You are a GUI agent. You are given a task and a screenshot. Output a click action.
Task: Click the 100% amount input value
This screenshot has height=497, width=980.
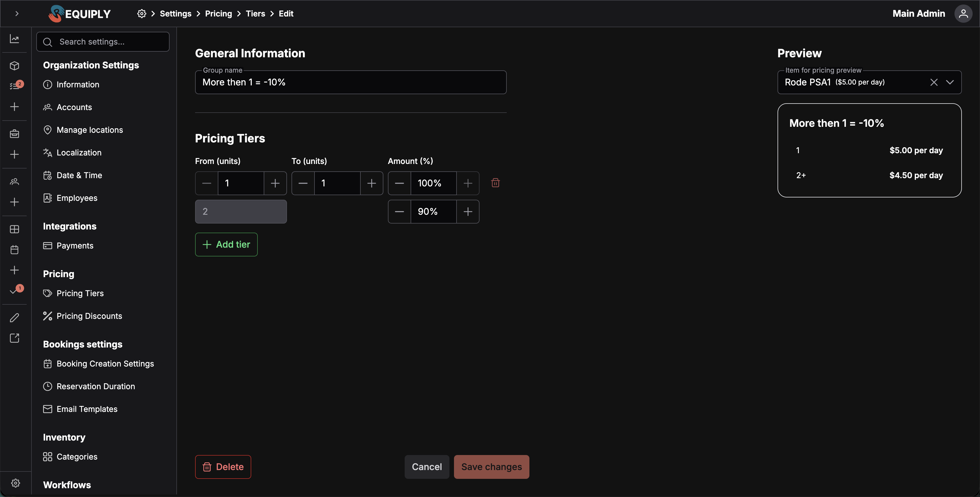coord(433,184)
